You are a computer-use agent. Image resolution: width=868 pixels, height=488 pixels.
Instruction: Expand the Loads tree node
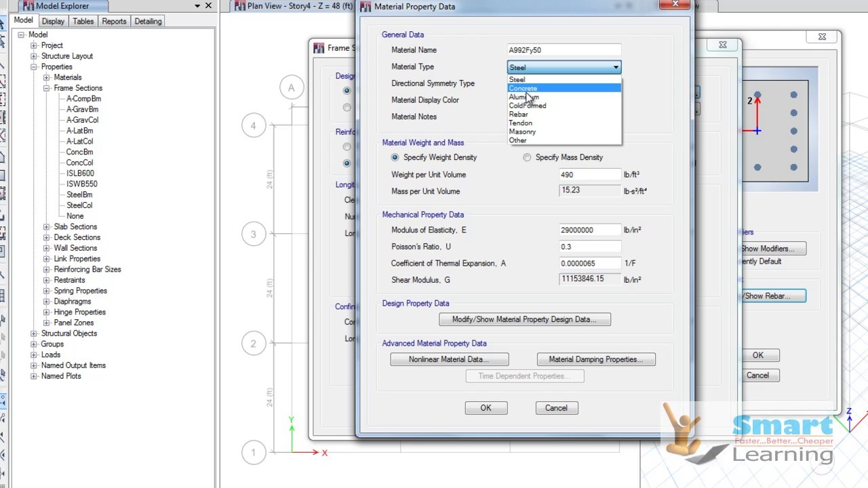click(x=34, y=354)
